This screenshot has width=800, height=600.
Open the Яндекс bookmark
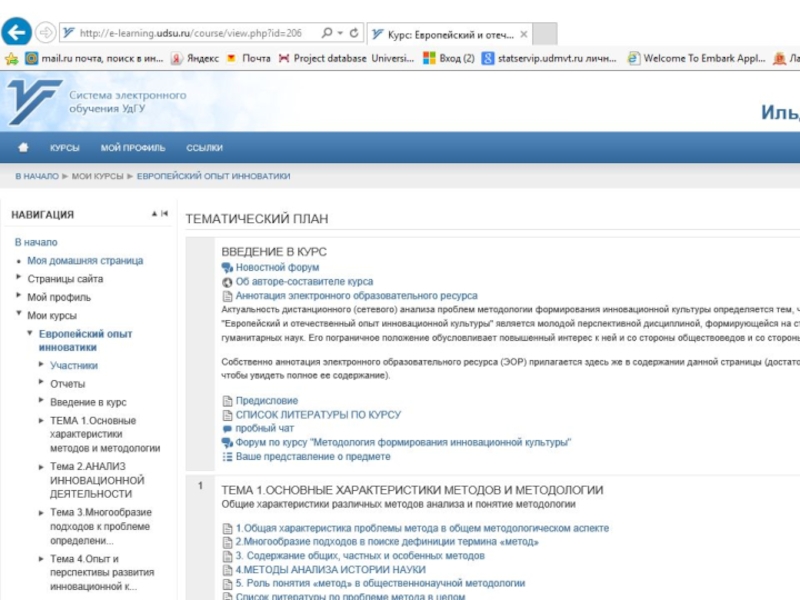coord(195,59)
